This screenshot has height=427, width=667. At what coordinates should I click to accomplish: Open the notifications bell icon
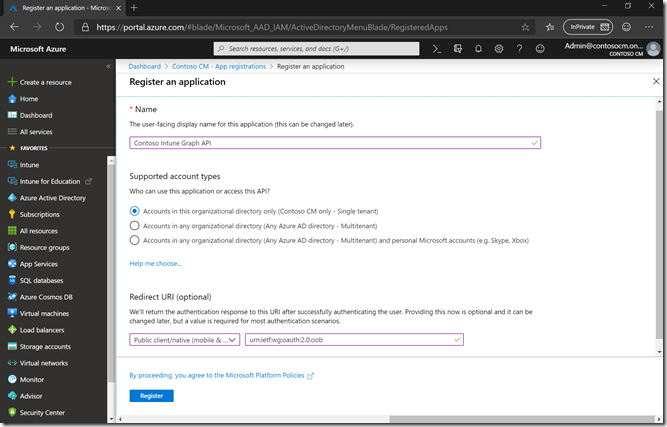click(478, 48)
